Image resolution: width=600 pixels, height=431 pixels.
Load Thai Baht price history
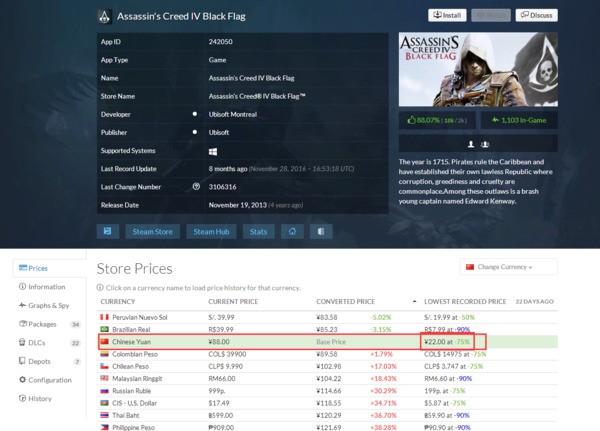(126, 415)
